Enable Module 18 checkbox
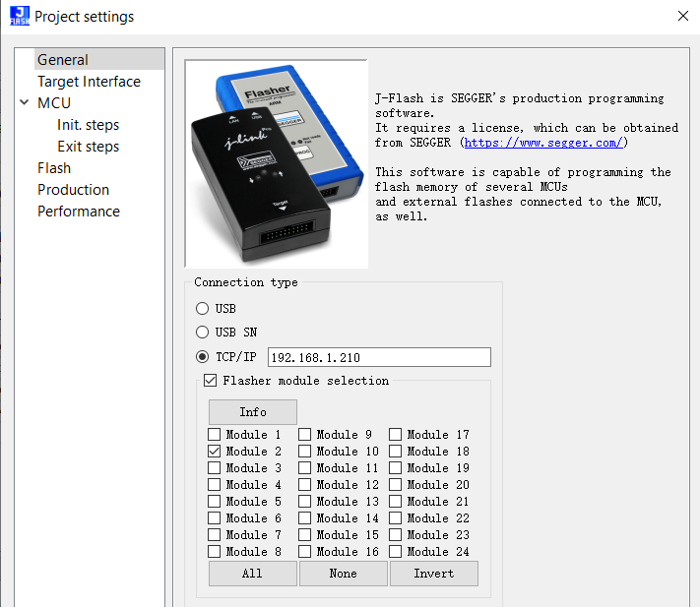700x607 pixels. point(396,451)
